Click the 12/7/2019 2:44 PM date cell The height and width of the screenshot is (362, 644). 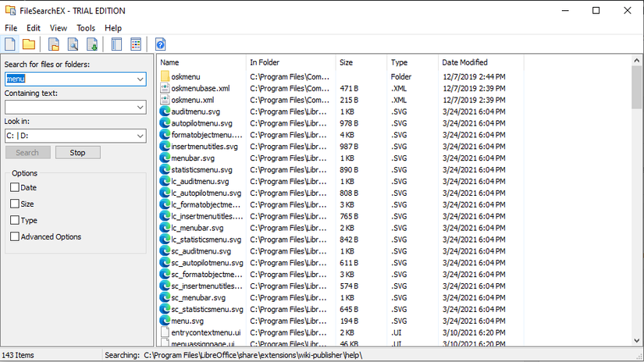(474, 76)
